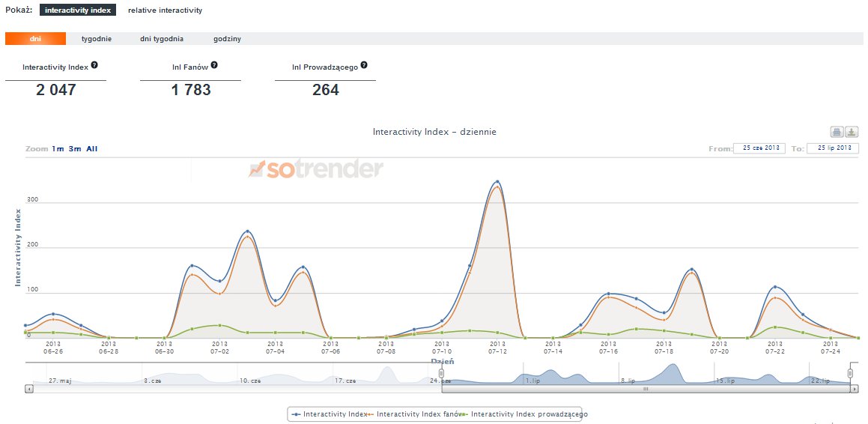Click the From date input field

[x=759, y=148]
